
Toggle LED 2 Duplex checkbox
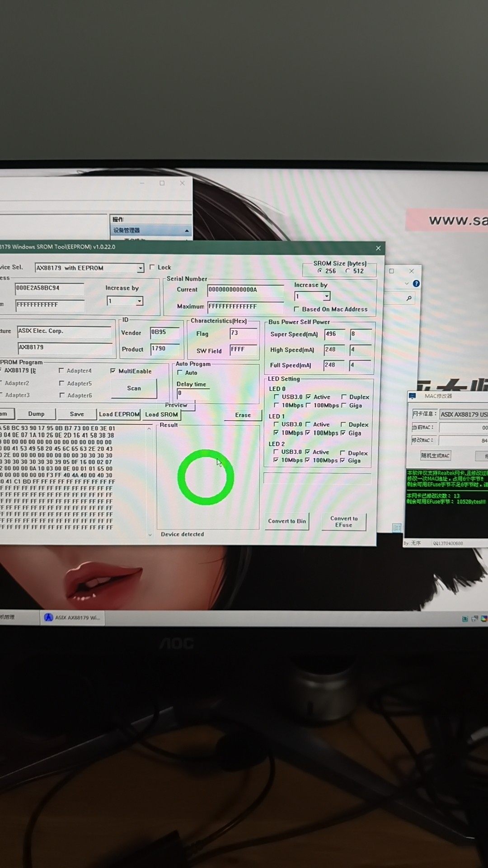[x=343, y=453]
